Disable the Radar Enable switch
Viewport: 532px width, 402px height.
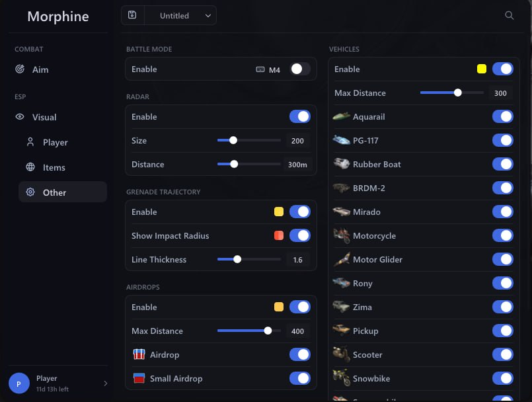[x=300, y=116]
